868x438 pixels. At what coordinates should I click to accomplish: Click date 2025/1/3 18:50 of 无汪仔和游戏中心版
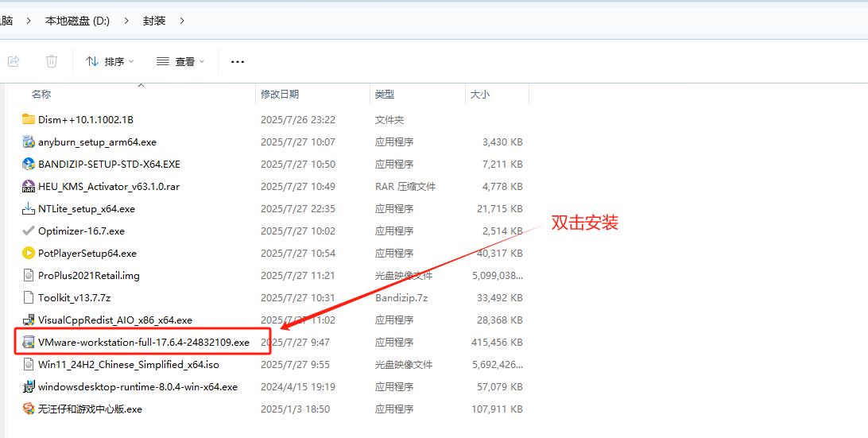pos(295,409)
